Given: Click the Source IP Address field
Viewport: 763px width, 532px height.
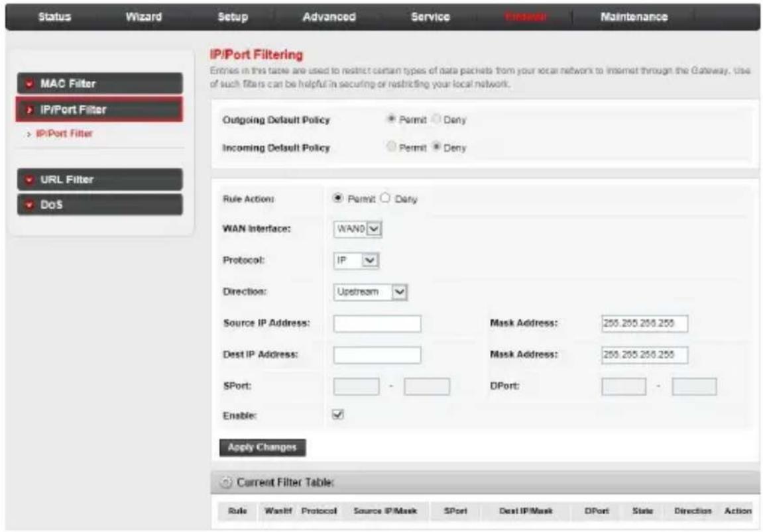Looking at the screenshot, I should (377, 323).
